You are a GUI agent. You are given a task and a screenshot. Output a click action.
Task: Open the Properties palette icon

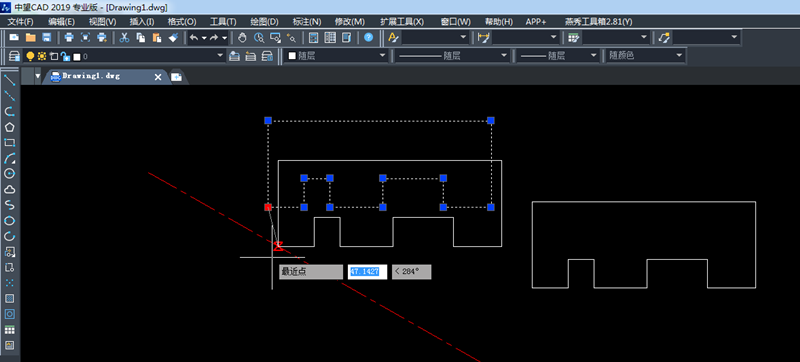314,37
